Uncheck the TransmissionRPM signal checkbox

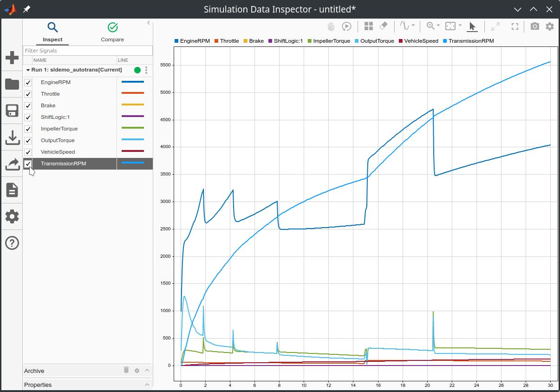point(28,163)
